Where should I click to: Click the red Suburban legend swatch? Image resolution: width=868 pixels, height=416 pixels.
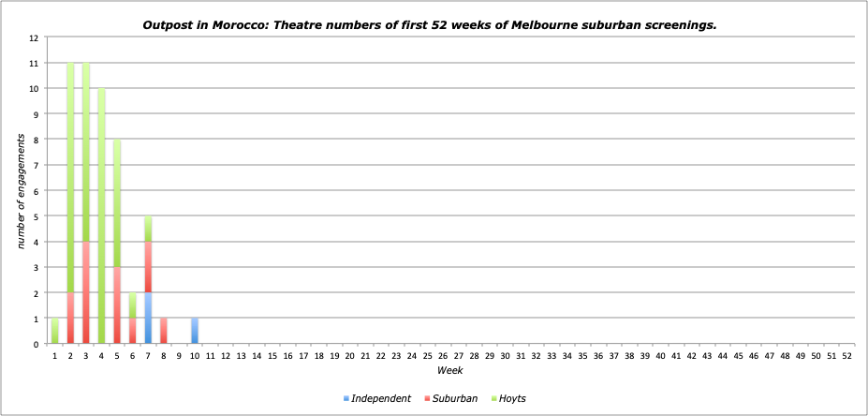pyautogui.click(x=430, y=399)
